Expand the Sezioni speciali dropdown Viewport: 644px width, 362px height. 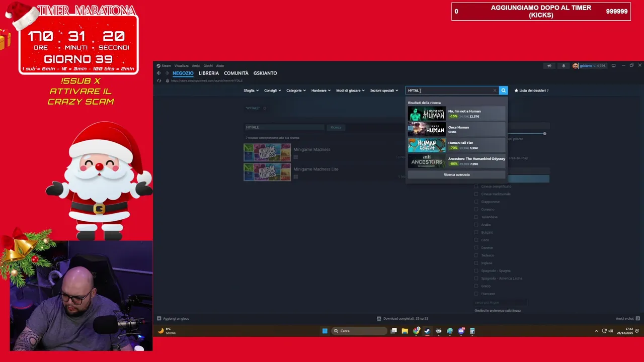point(384,90)
